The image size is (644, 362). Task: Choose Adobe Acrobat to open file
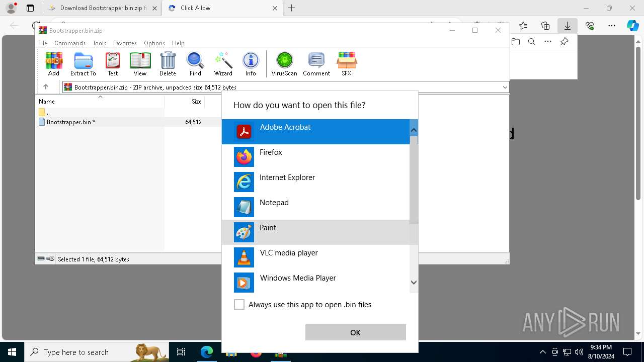[x=316, y=132]
